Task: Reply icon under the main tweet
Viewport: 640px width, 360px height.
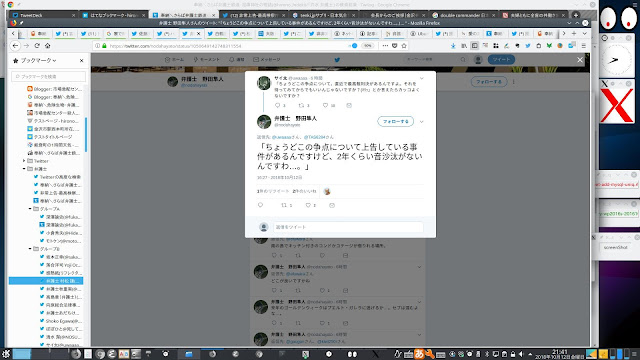Action: (x=260, y=205)
